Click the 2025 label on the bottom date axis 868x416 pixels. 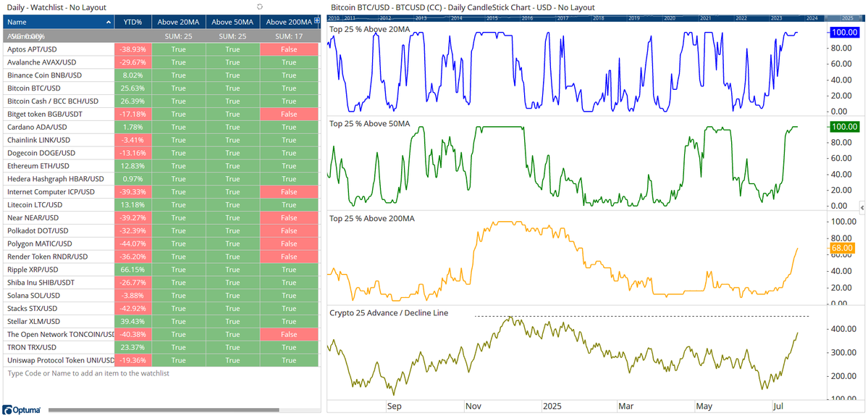(552, 407)
